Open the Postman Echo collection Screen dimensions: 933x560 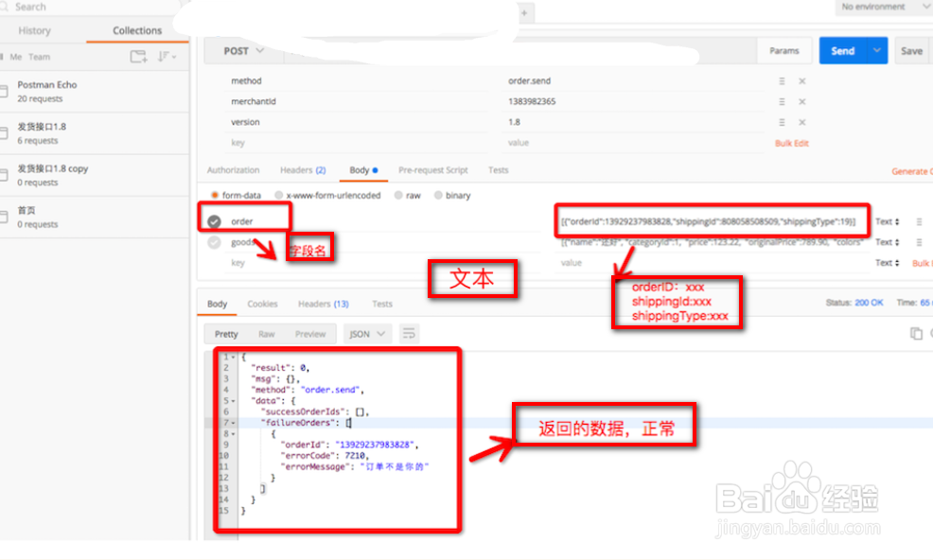(95, 92)
